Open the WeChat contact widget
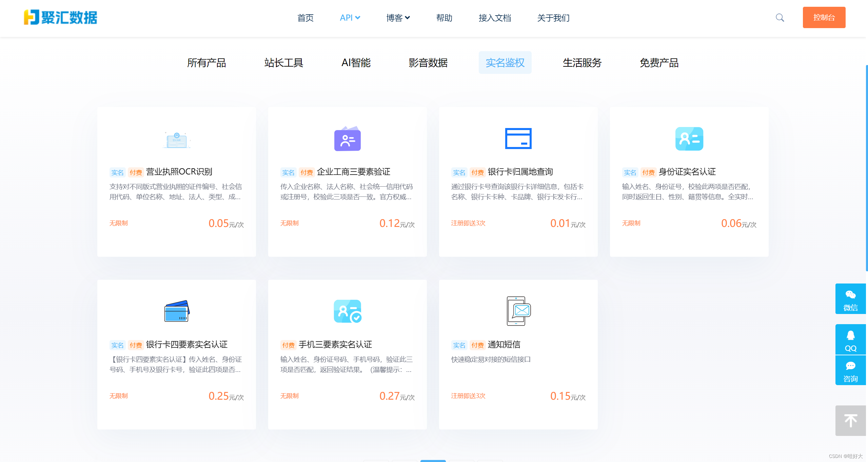Screen dimensions: 868x462 pyautogui.click(x=850, y=299)
